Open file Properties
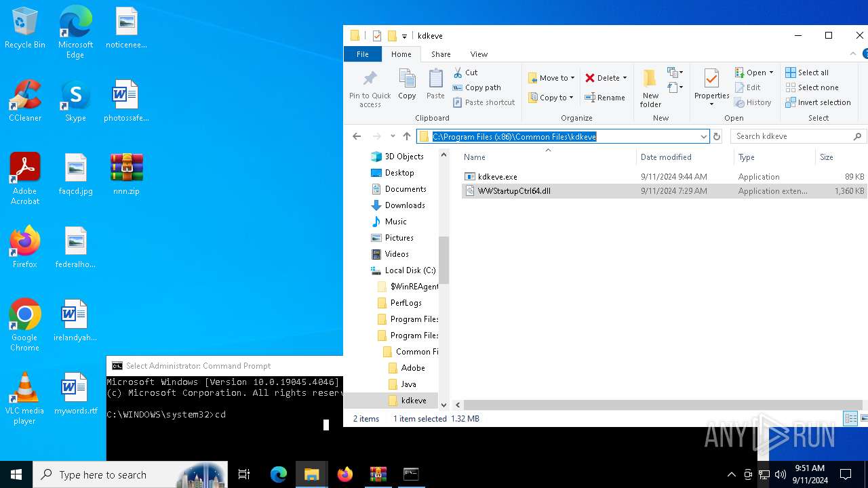Screen dimensions: 868x488 [x=711, y=87]
